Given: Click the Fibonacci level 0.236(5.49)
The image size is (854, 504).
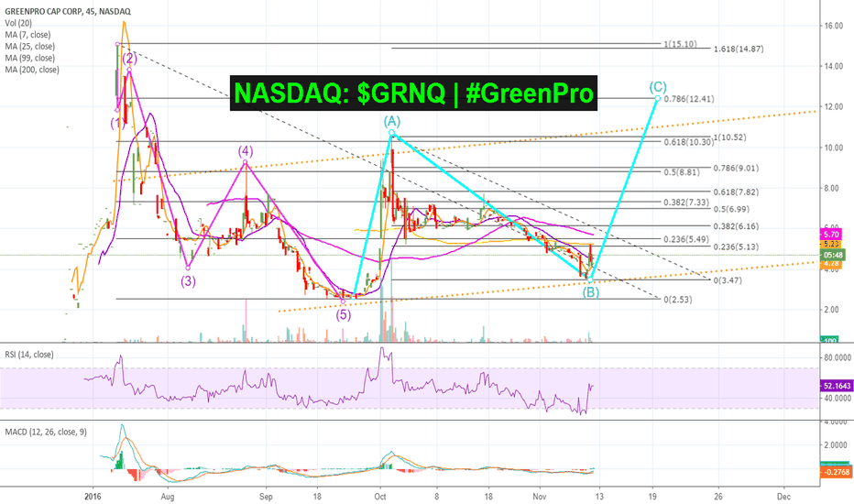Looking at the screenshot, I should point(686,239).
